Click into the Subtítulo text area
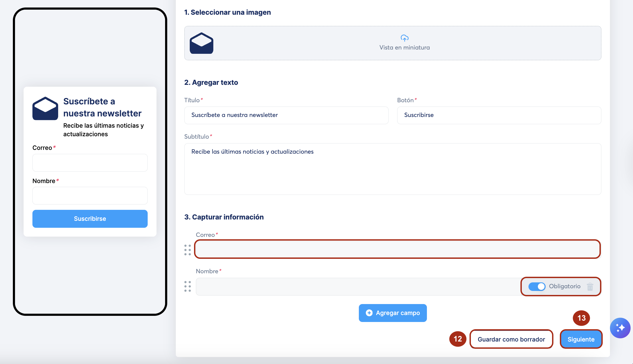The image size is (633, 364). pos(392,169)
